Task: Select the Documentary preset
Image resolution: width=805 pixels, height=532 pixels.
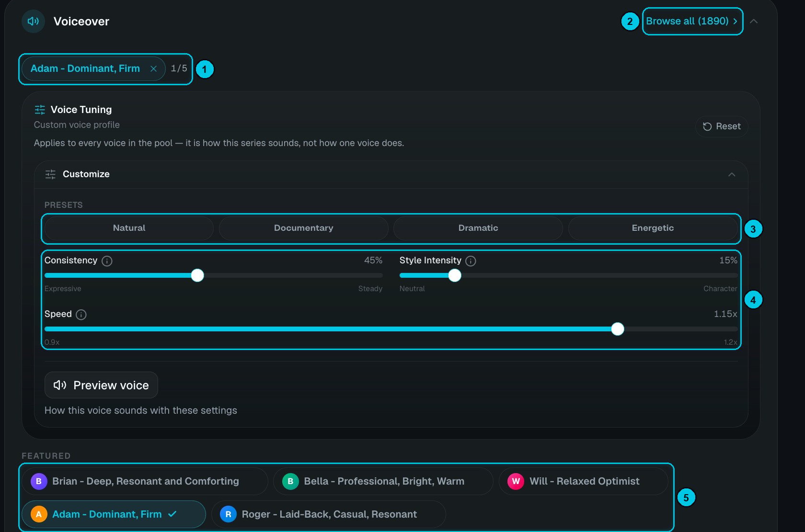Action: pyautogui.click(x=304, y=228)
